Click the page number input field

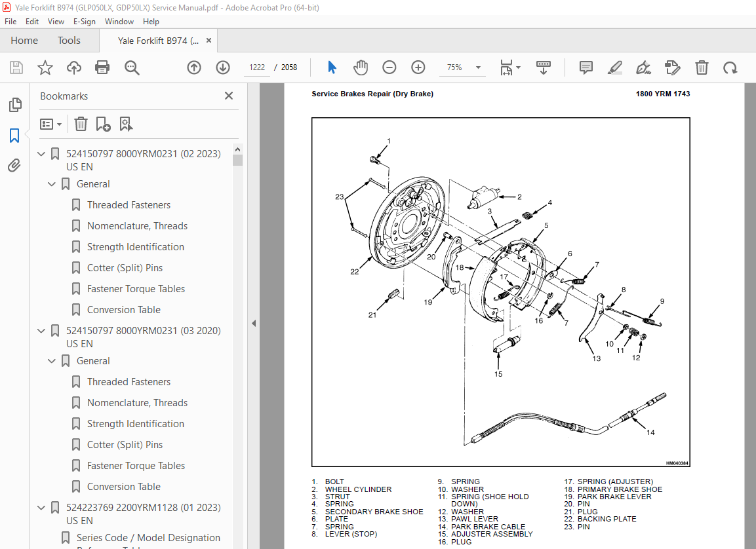coord(257,67)
